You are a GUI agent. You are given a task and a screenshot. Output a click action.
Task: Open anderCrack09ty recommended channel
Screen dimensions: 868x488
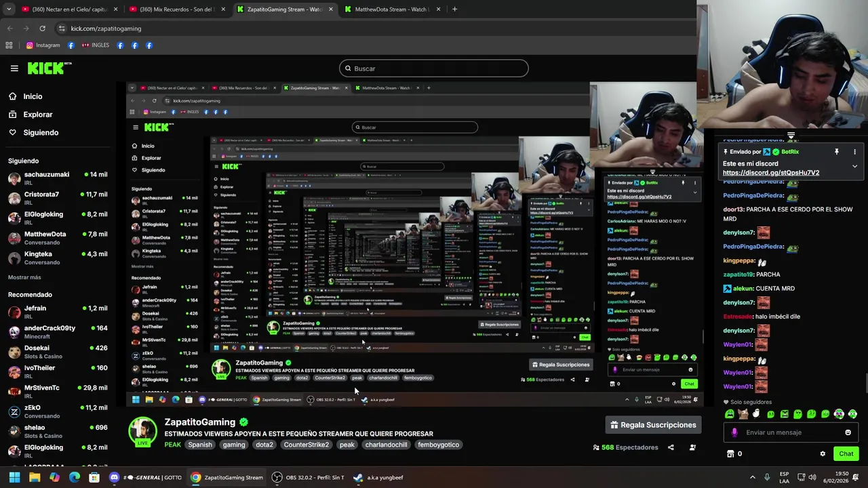[57, 331]
